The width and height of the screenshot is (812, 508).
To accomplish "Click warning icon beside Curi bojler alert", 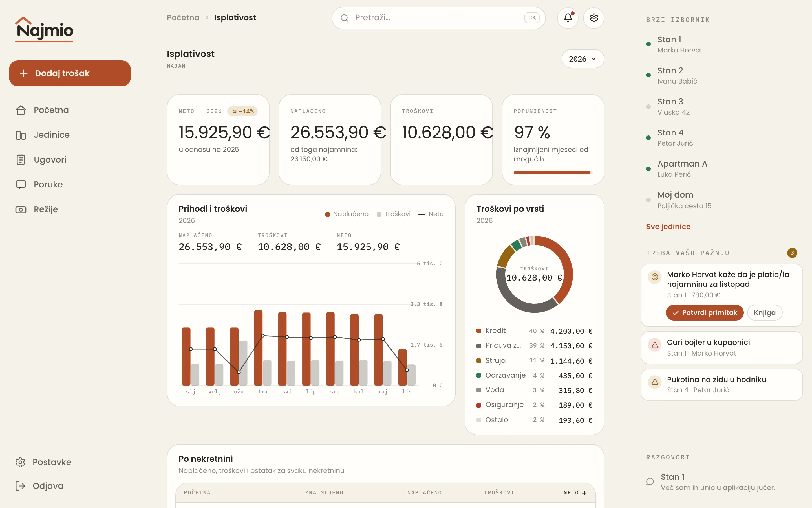I will [655, 345].
